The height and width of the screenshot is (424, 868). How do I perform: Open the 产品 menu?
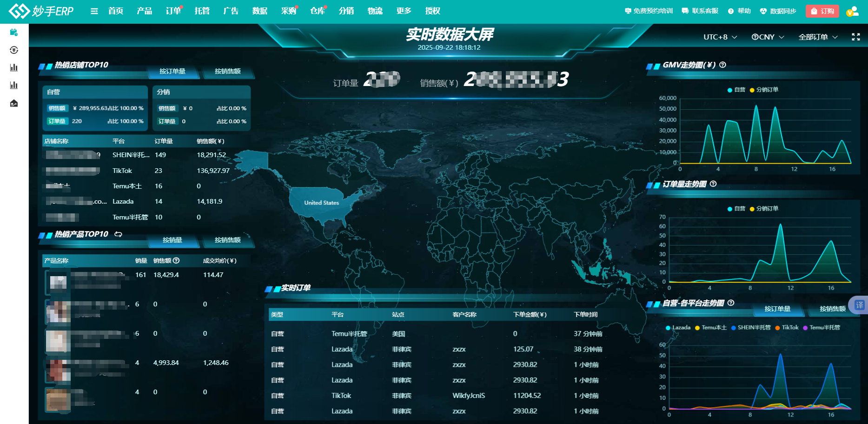pos(145,11)
